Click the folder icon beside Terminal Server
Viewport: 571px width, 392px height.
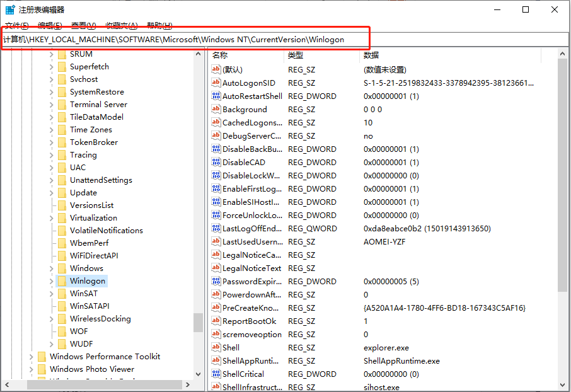point(61,104)
